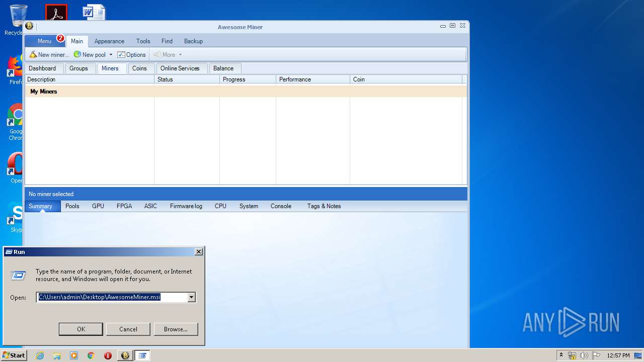Open the ASIC detail tab
This screenshot has height=362, width=644.
pos(150,206)
